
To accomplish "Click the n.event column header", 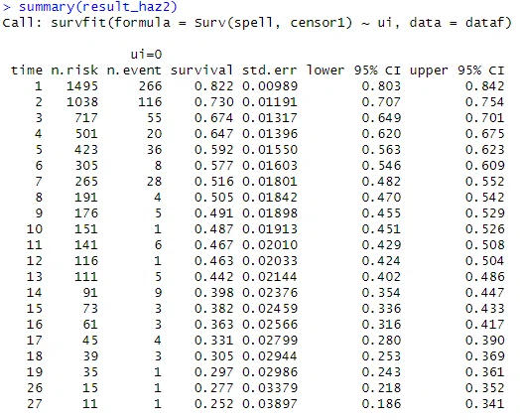I will point(134,70).
